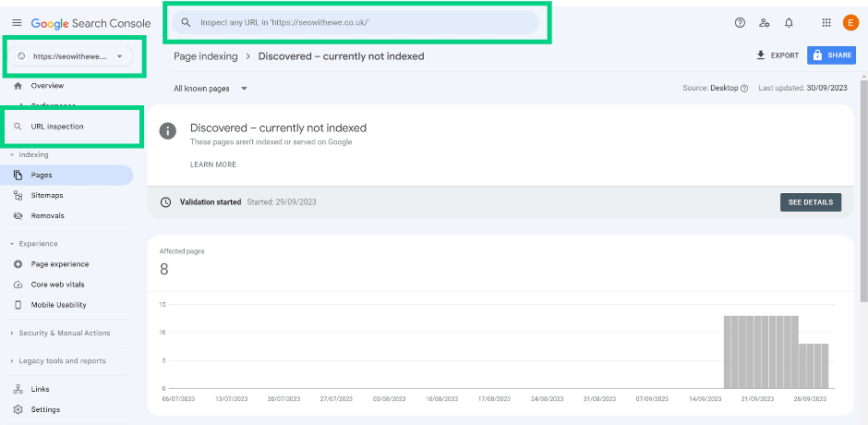The height and width of the screenshot is (425, 868).
Task: Click the Google Search Console logo
Action: click(90, 23)
